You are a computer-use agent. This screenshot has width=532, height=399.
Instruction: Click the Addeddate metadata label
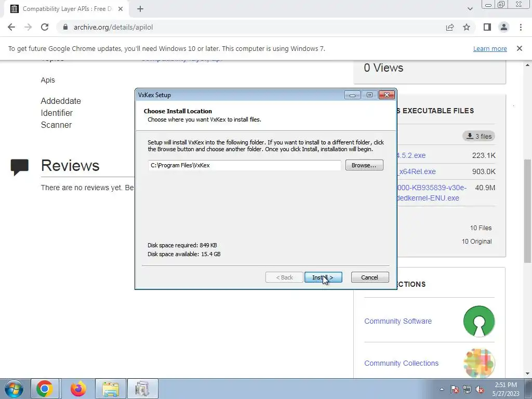pos(61,101)
